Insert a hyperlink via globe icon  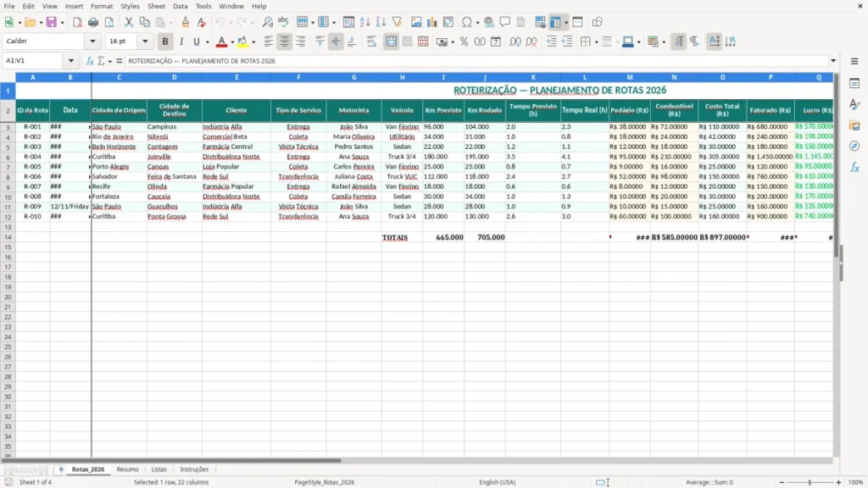[489, 22]
